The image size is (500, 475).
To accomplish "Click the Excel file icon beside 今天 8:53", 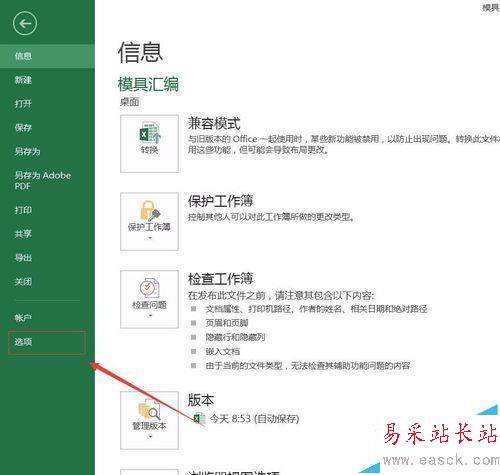I will coord(199,418).
